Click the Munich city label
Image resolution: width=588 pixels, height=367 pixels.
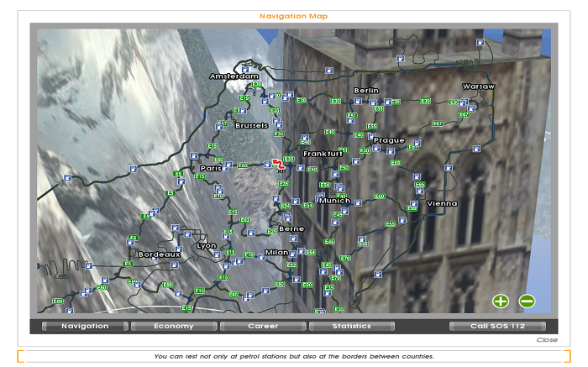coord(334,201)
